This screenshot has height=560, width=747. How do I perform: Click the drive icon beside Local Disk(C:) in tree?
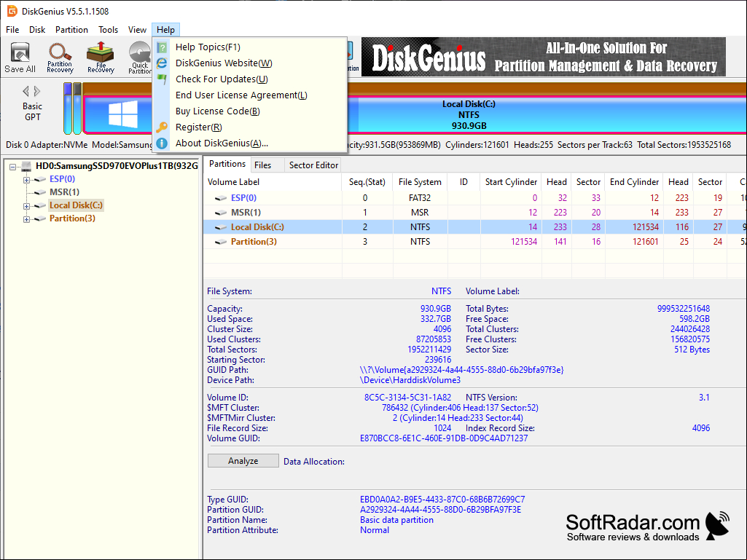41,205
